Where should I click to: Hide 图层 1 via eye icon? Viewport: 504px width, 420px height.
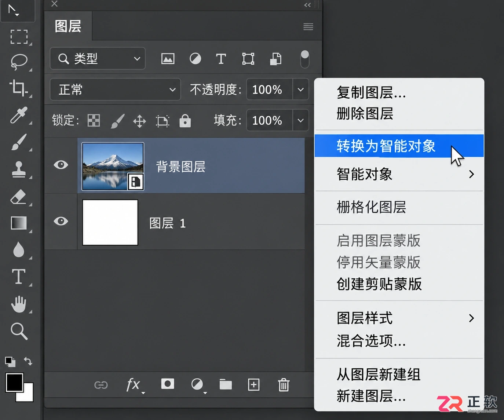point(61,221)
